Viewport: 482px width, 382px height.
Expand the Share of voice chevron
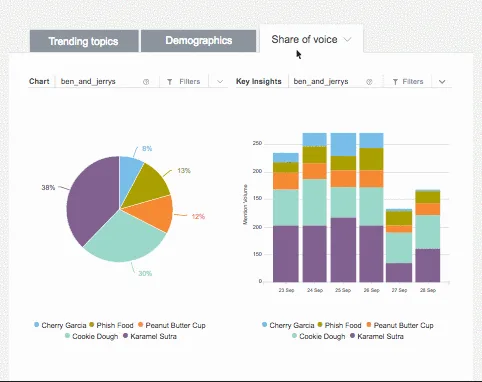pos(347,39)
